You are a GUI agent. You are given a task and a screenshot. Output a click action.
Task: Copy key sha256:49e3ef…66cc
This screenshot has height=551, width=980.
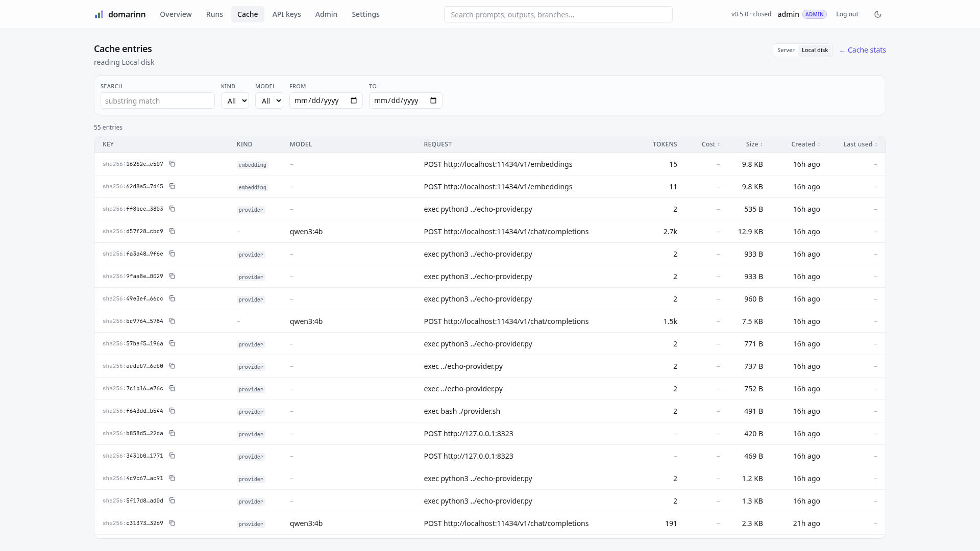tap(172, 298)
